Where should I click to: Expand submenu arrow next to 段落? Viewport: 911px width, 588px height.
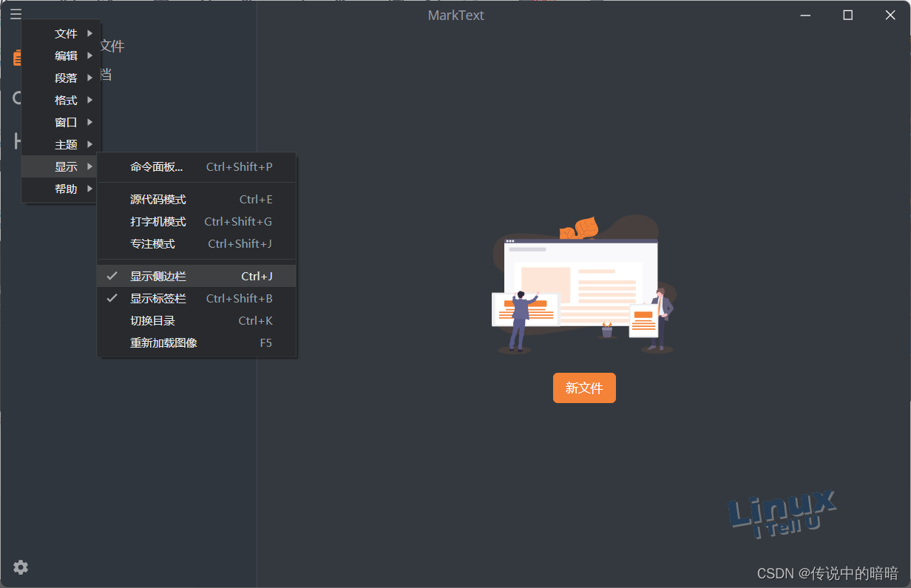(89, 78)
